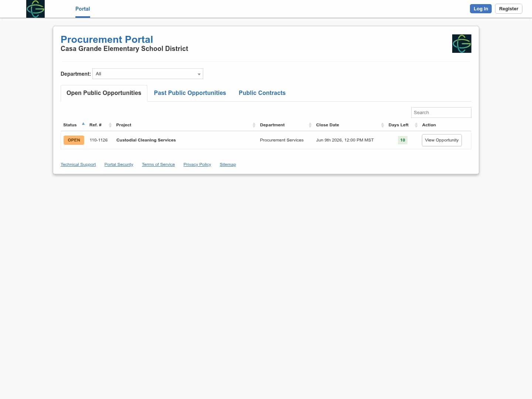The height and width of the screenshot is (399, 532).
Task: Click the Log In button
Action: 481,9
